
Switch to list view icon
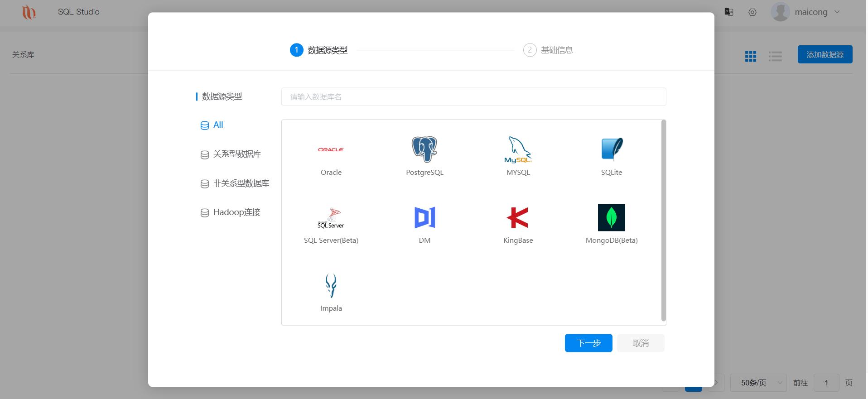(x=775, y=56)
